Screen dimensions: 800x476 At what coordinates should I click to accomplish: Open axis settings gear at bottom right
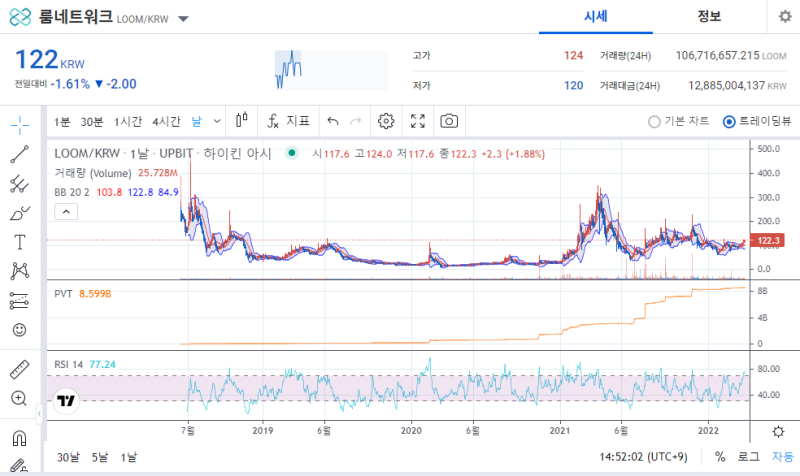pos(778,432)
